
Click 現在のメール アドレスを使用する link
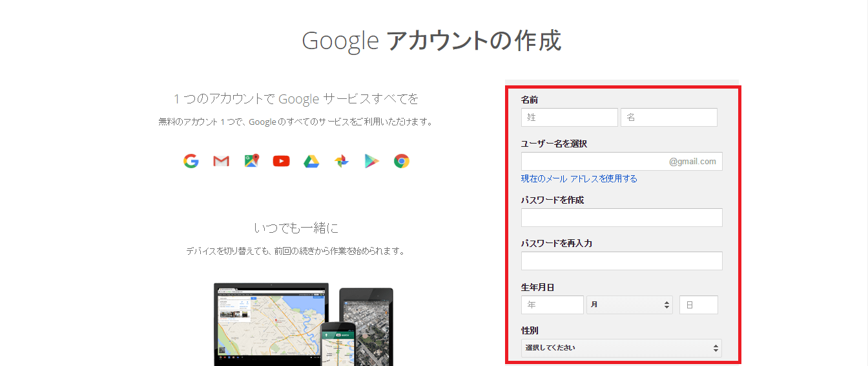pos(579,178)
